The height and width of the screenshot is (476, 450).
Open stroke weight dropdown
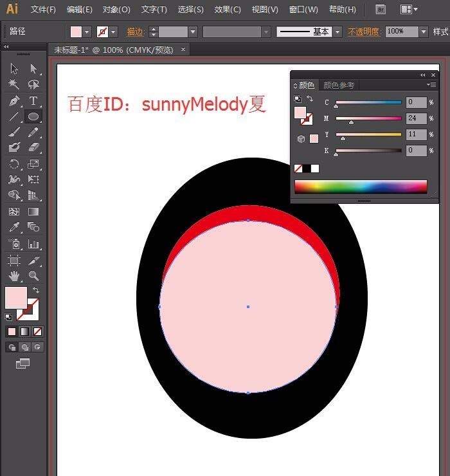point(193,32)
